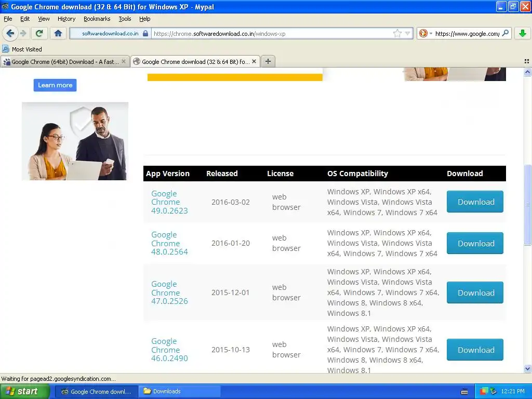Click the Released column header
Viewport: 532px width, 399px height.
point(222,174)
